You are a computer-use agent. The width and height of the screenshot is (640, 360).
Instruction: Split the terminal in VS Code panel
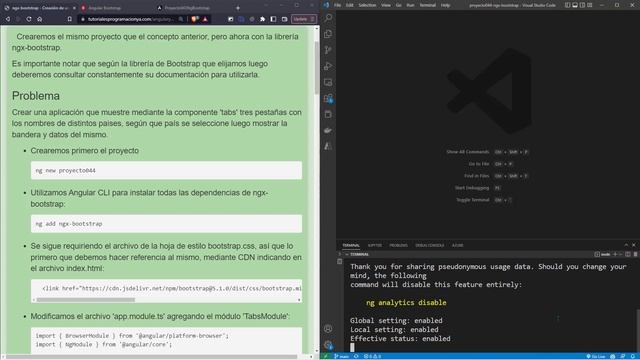(628, 254)
